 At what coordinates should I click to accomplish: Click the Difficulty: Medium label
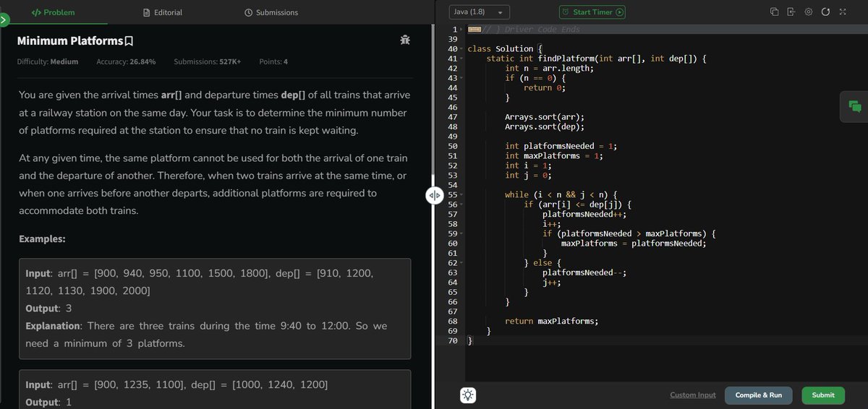click(48, 61)
